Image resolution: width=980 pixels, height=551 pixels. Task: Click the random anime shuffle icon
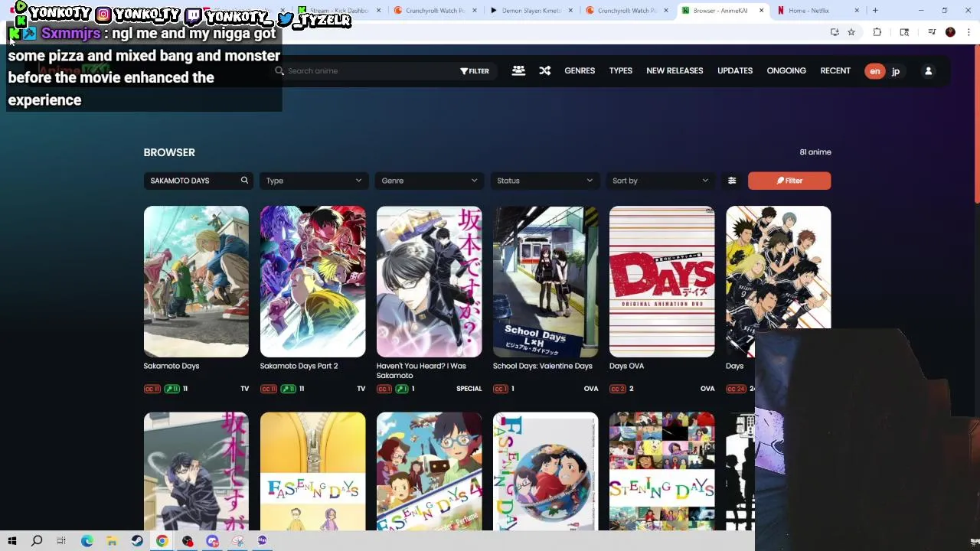point(544,70)
